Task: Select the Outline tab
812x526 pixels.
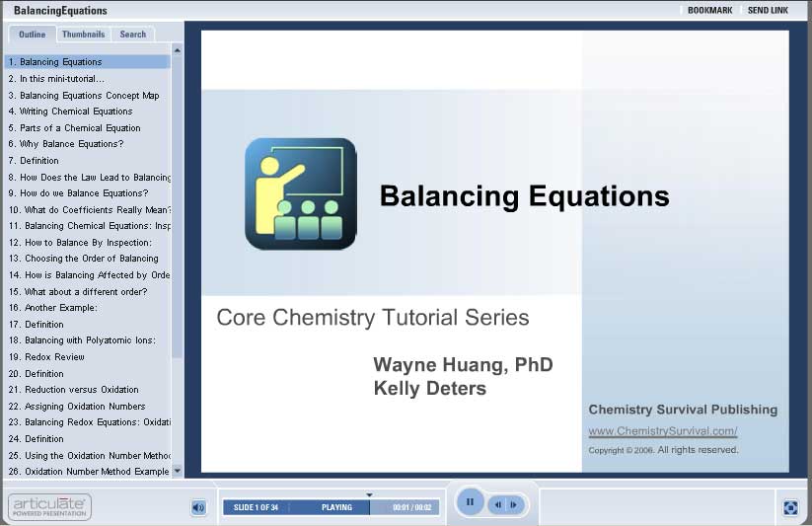Action: pyautogui.click(x=33, y=35)
